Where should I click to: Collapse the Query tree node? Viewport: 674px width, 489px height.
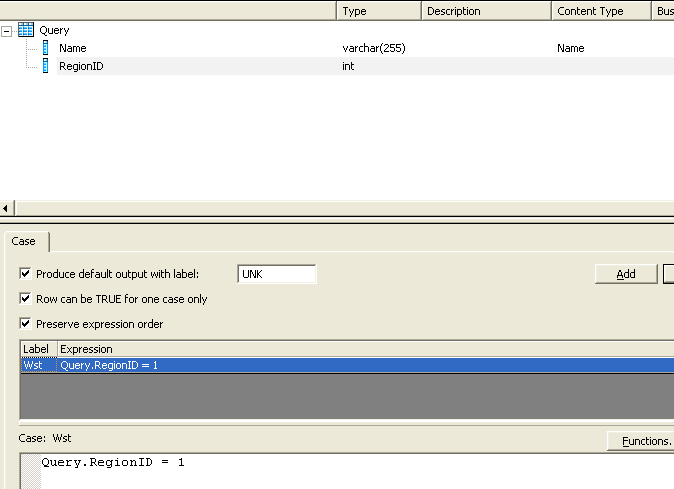pos(6,31)
